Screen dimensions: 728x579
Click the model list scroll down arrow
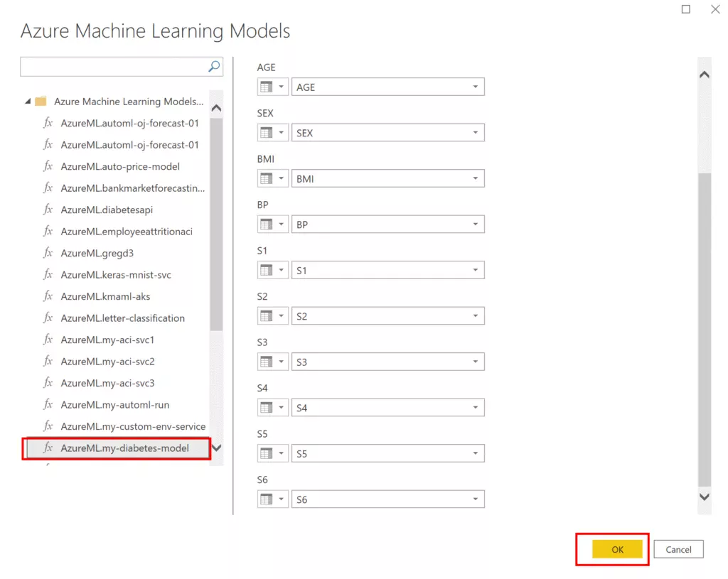click(216, 448)
